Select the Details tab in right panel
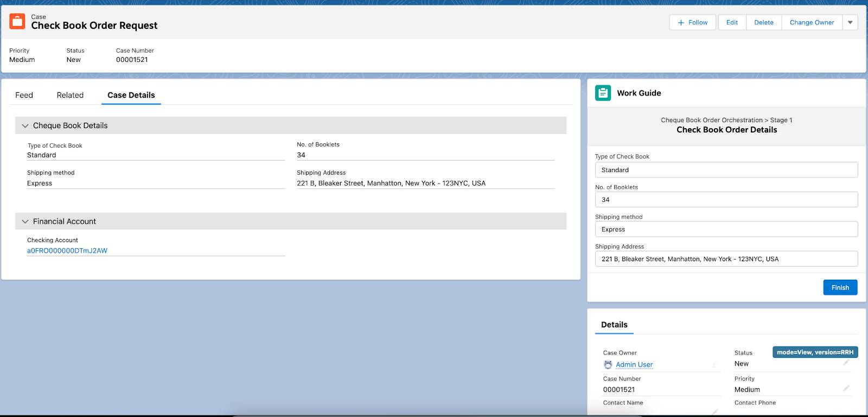Viewport: 868px width, 417px height. tap(614, 325)
